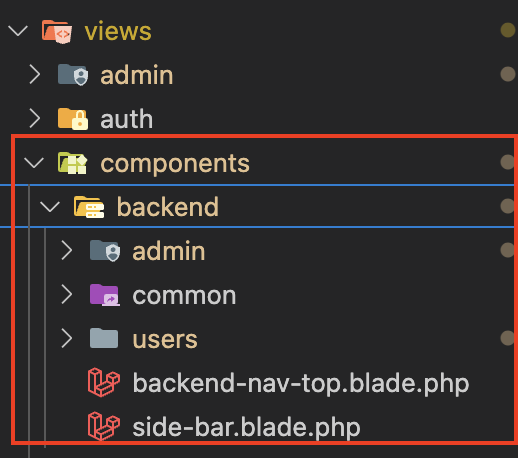Collapse the views folder chevron
The image size is (518, 458).
18,31
